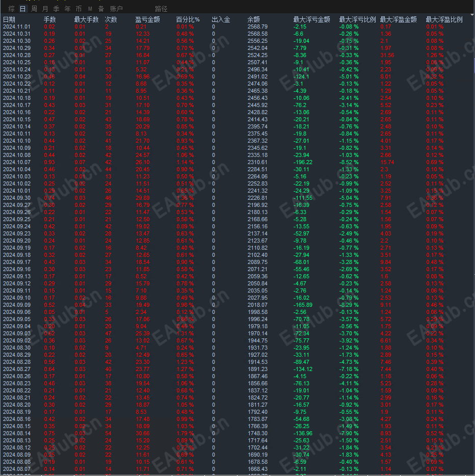The image size is (475, 476).
Task: Click the floating loss value -134.12
Action: click(x=303, y=369)
